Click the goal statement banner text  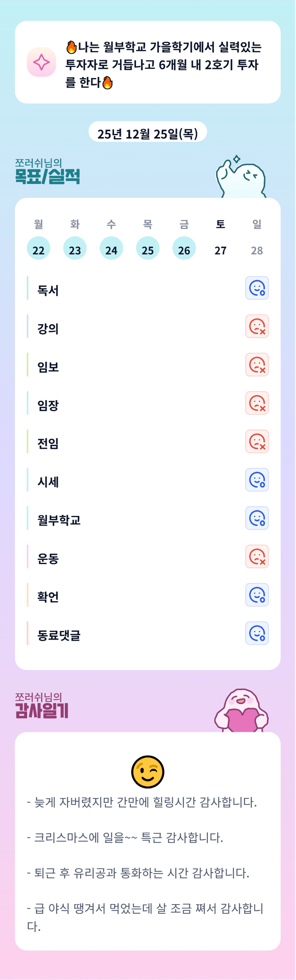[x=164, y=64]
